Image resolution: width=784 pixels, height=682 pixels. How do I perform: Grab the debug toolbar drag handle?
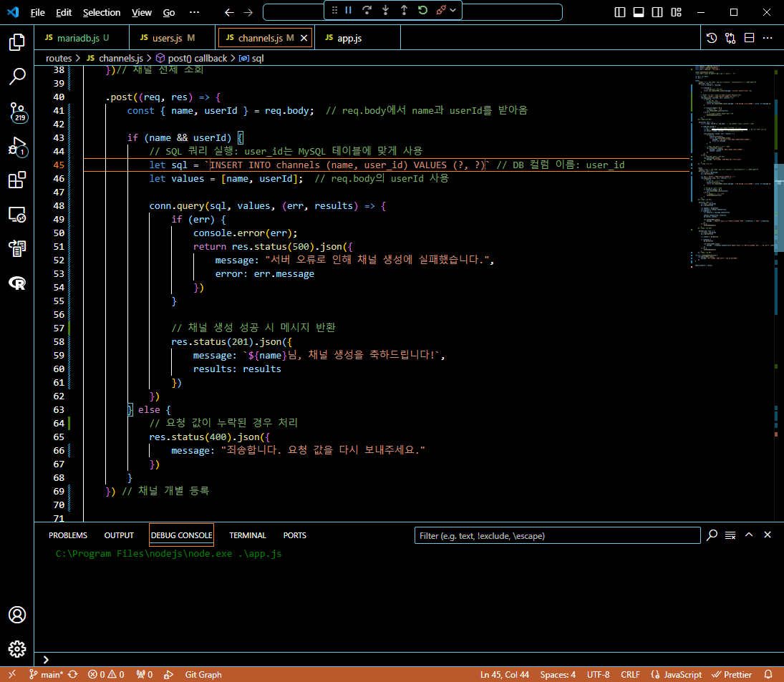tap(334, 10)
